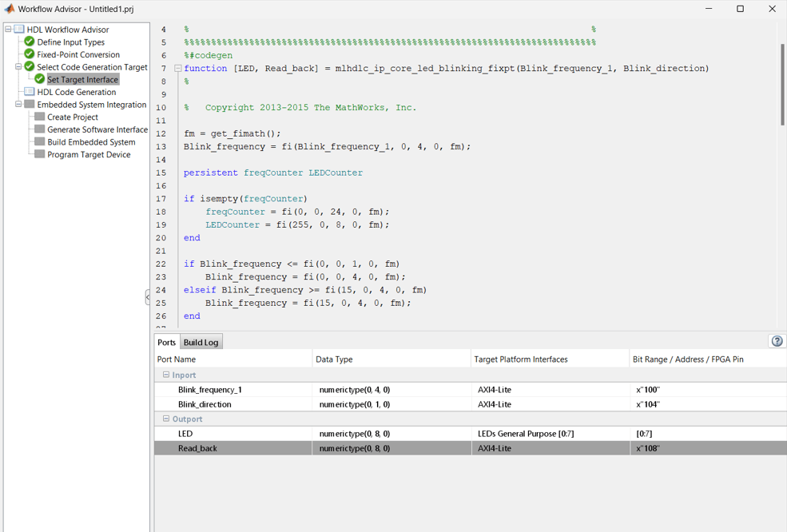Click the HDL Code Generation step icon

click(x=30, y=92)
